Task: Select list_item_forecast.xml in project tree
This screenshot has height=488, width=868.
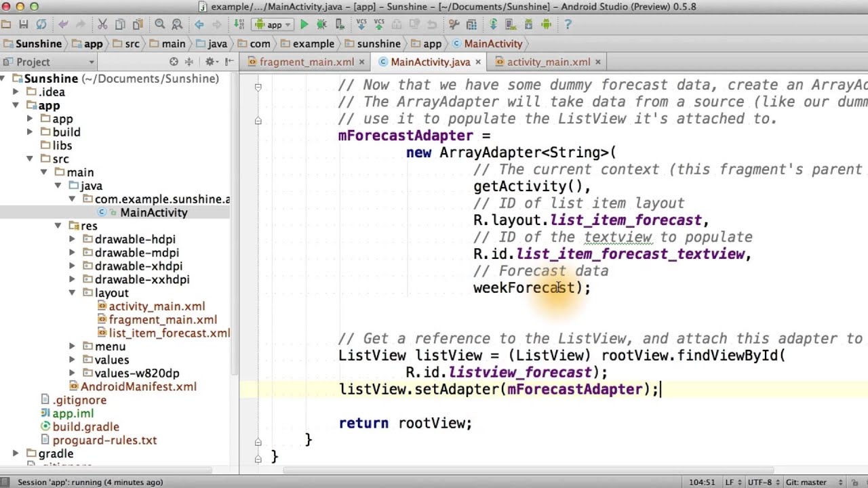Action: click(169, 333)
